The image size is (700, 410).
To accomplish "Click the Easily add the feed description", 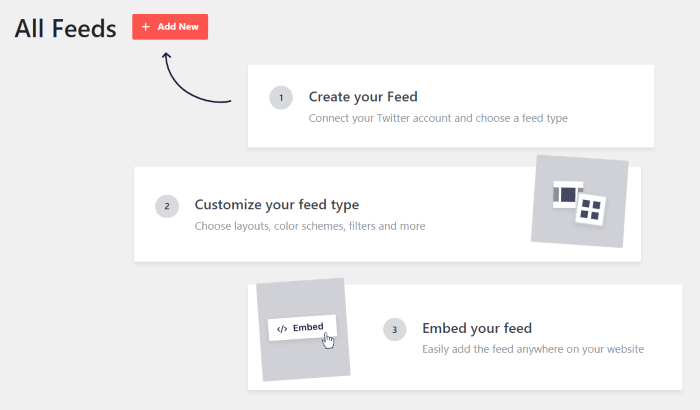I will pyautogui.click(x=533, y=349).
